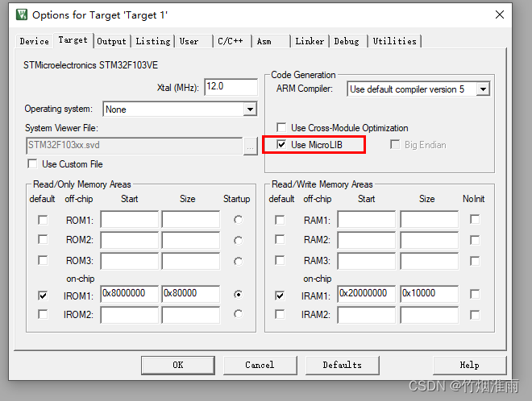Screen dimensions: 532x401
Task: Uncheck the Use MicroLIB checkbox
Action: [x=281, y=145]
